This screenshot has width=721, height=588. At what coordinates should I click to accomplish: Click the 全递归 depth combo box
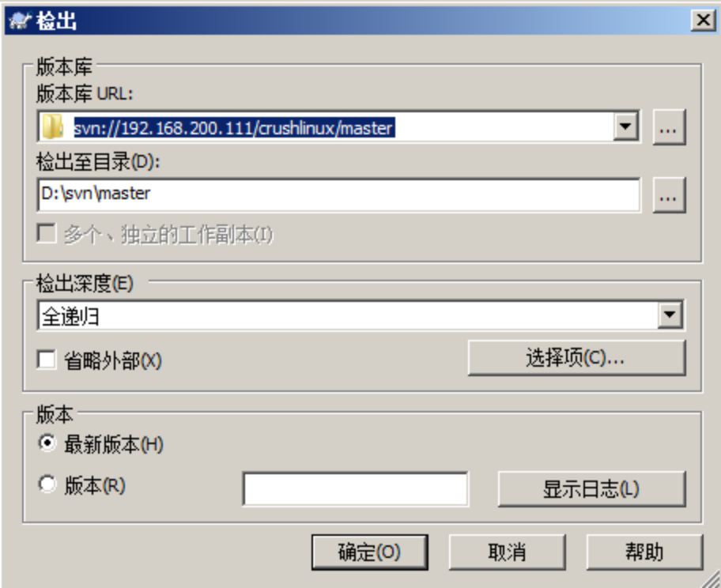coord(360,315)
